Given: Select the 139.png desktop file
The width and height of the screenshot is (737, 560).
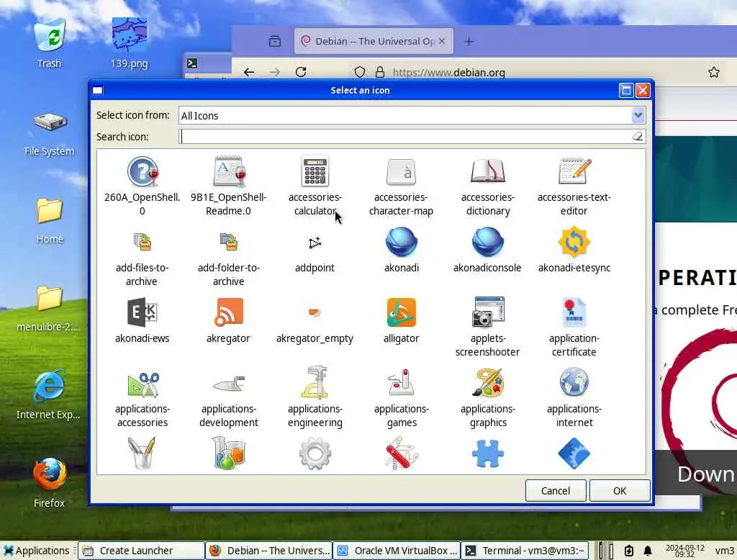Looking at the screenshot, I should pyautogui.click(x=130, y=42).
